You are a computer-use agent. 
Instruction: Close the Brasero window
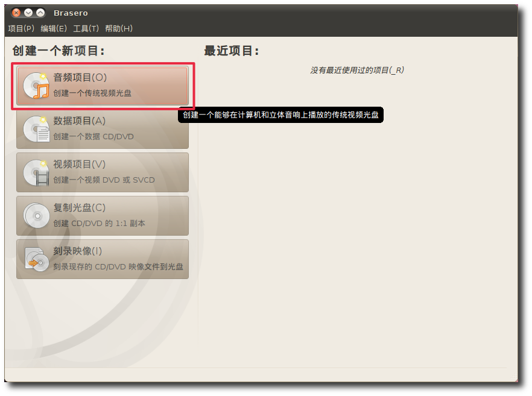(16, 13)
